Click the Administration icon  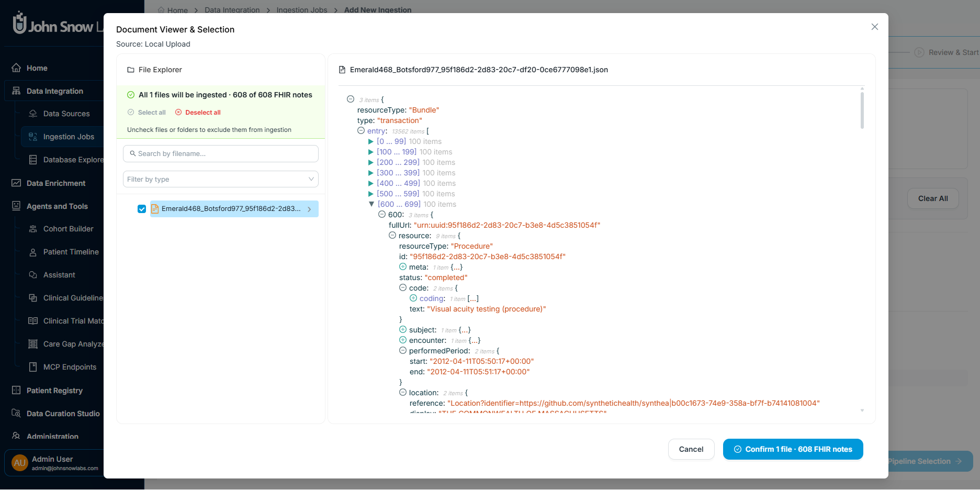(x=16, y=436)
